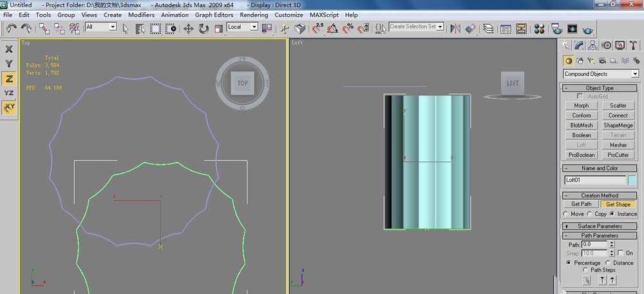Select the Lights category icon
The height and width of the screenshot is (294, 644).
click(591, 61)
